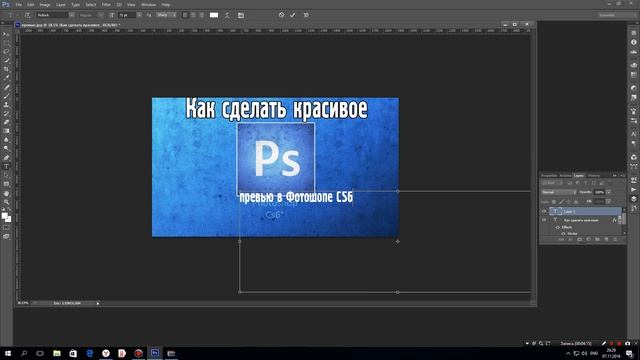This screenshot has height=360, width=640.
Task: Open the File menu
Action: 18,4
